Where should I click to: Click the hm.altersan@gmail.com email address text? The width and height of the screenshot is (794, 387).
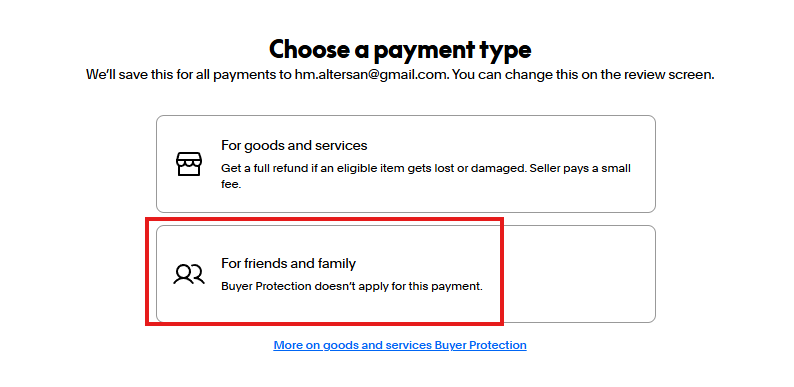point(371,75)
